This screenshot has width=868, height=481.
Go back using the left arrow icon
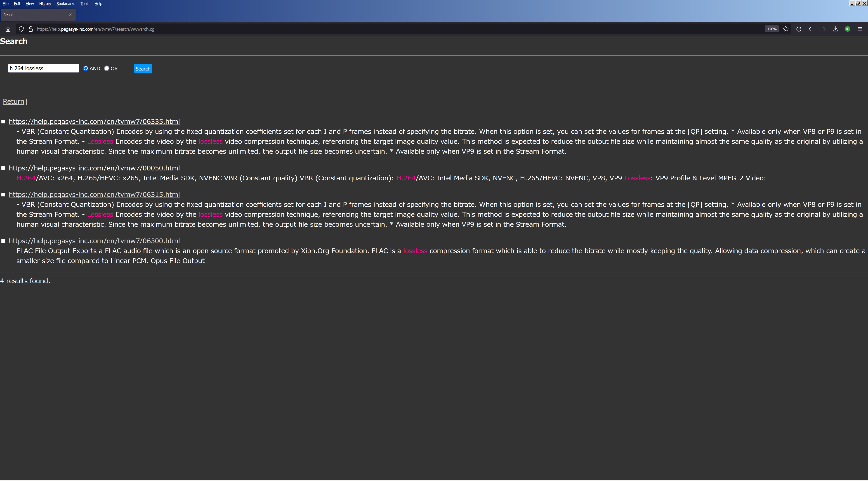[x=811, y=29]
